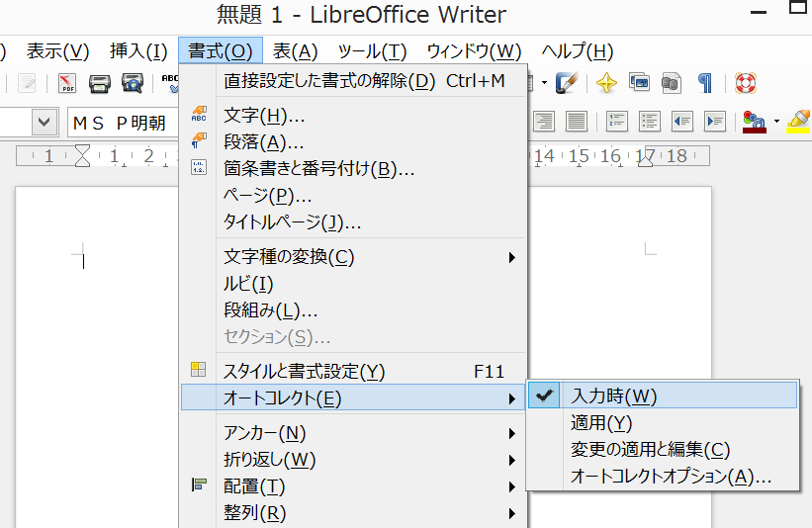Expand the アンカー(N) submenu
Viewport: 812px width, 528px height.
[353, 433]
